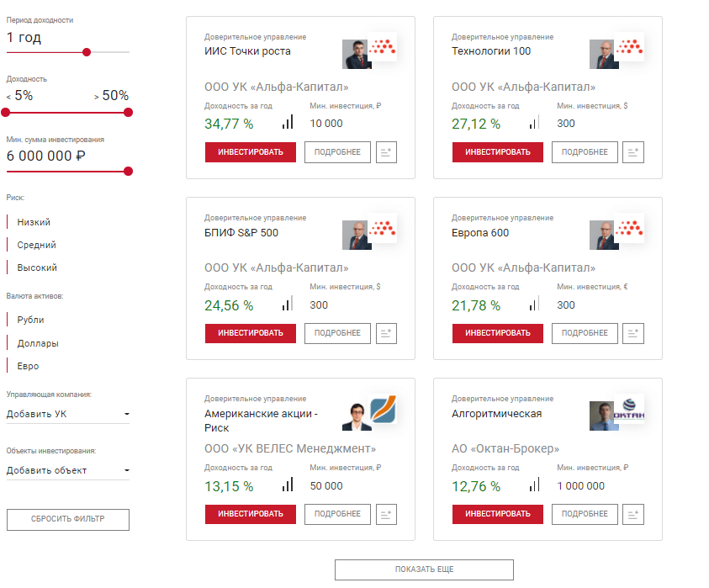The width and height of the screenshot is (709, 588).
Task: Load more strategies with Показать еще
Action: pos(424,569)
